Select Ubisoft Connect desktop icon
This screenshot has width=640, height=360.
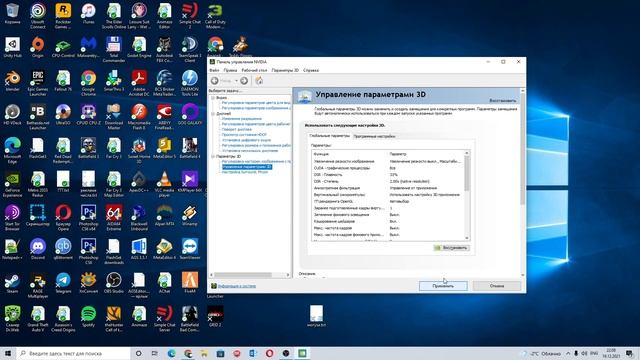pyautogui.click(x=38, y=16)
